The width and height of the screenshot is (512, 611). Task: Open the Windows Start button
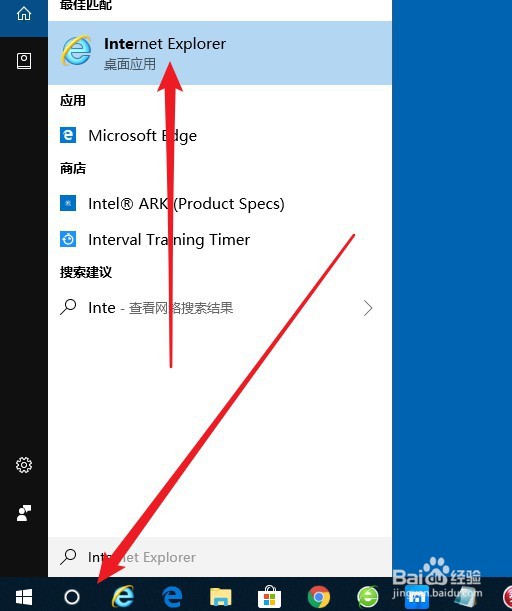click(24, 597)
